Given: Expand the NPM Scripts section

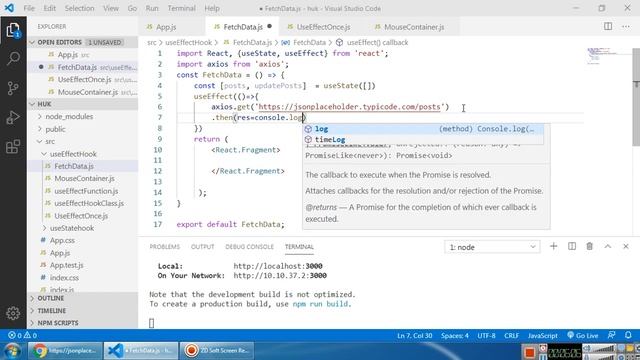Looking at the screenshot, I should [x=83, y=323].
